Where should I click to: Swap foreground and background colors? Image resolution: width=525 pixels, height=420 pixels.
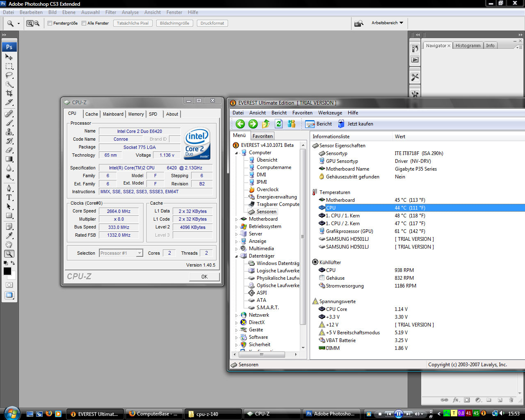point(13,263)
